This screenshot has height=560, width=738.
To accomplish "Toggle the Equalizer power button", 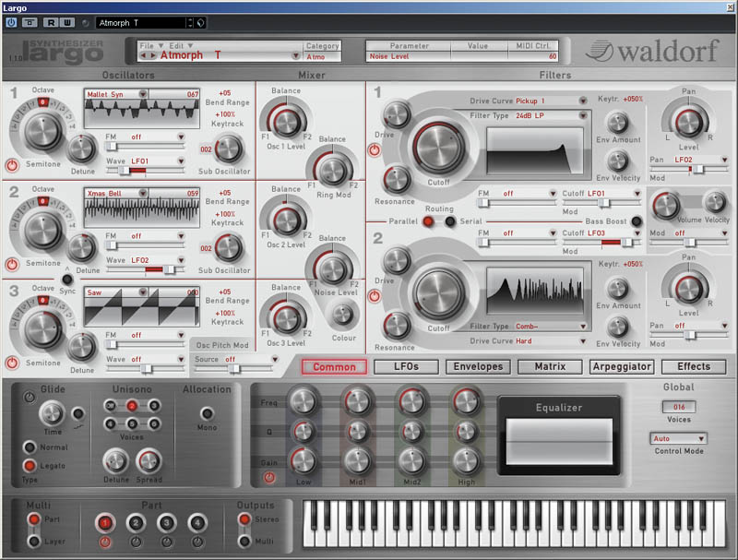I will click(x=268, y=477).
